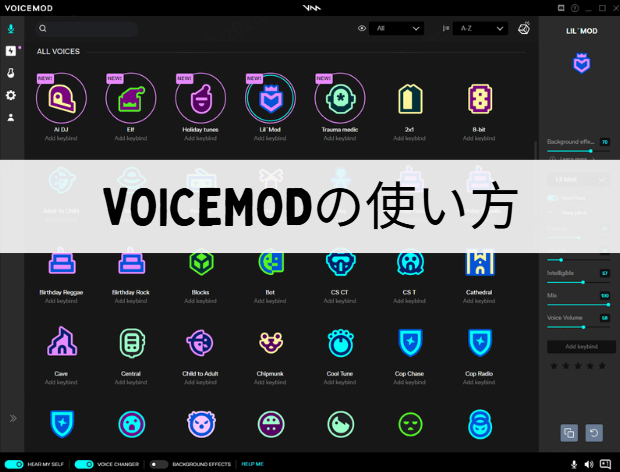The width and height of the screenshot is (620, 472).
Task: Adjust the Voice Volume slider
Action: (x=578, y=327)
